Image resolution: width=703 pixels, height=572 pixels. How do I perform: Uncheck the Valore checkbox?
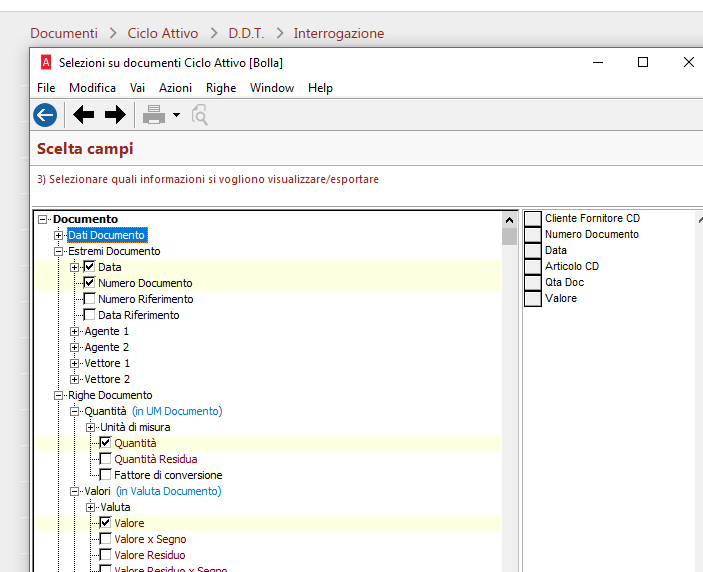pos(105,523)
